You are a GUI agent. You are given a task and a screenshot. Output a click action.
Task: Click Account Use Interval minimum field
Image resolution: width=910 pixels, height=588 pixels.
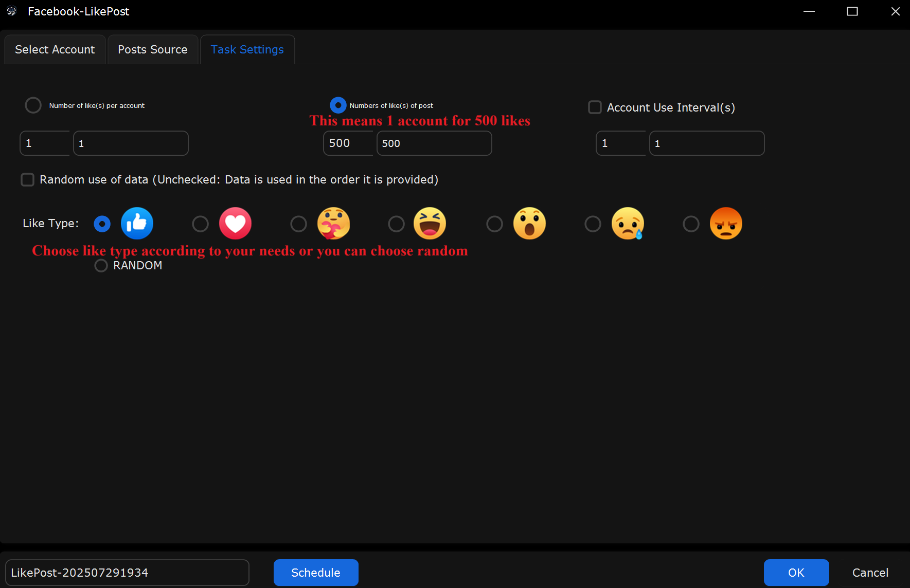point(621,143)
